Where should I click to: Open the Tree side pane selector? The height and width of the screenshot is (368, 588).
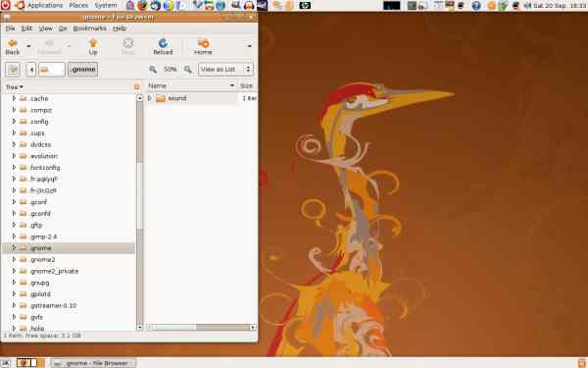[x=15, y=86]
